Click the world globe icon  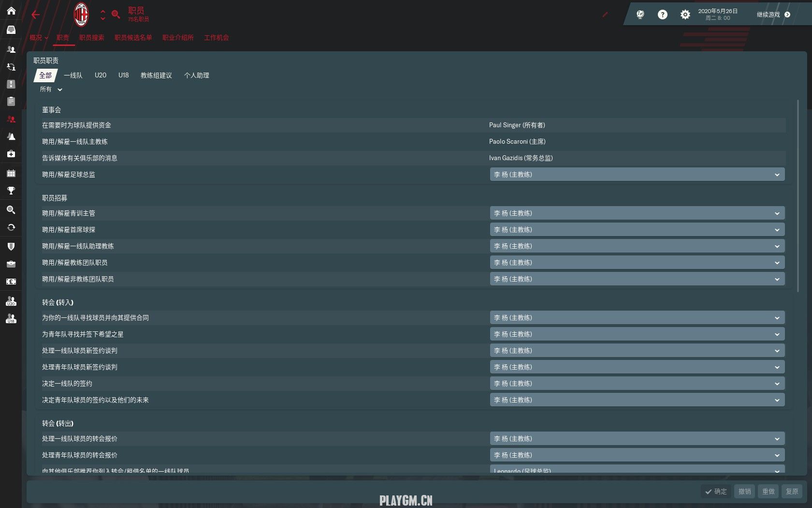(640, 15)
